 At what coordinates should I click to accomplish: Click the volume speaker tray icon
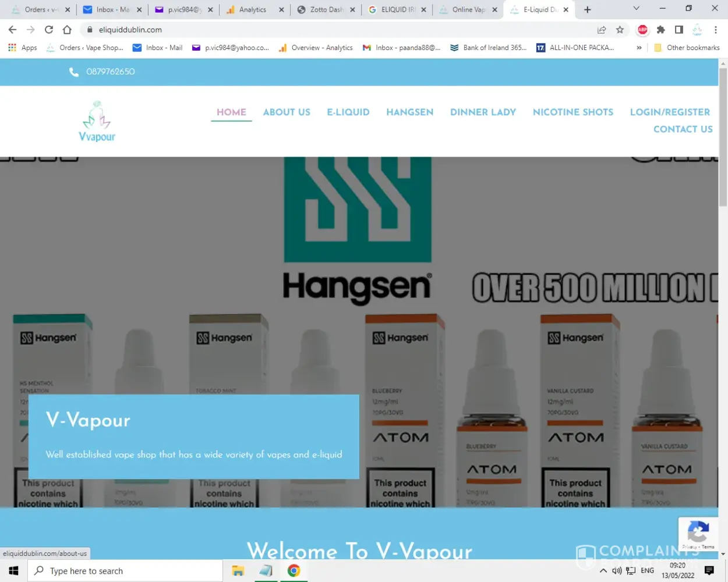point(617,571)
